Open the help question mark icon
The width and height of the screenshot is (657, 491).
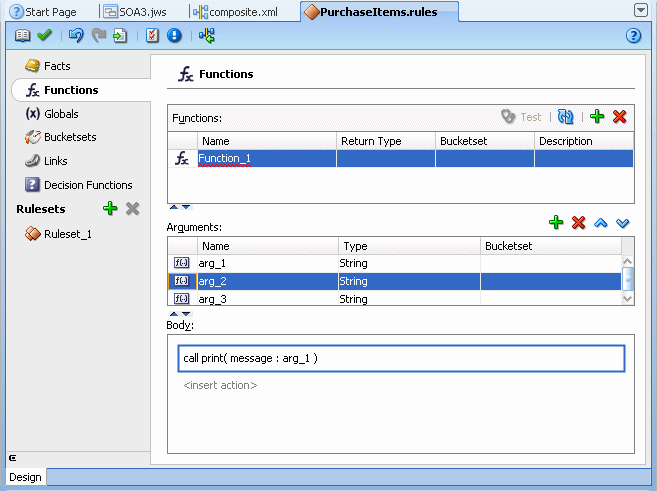634,36
